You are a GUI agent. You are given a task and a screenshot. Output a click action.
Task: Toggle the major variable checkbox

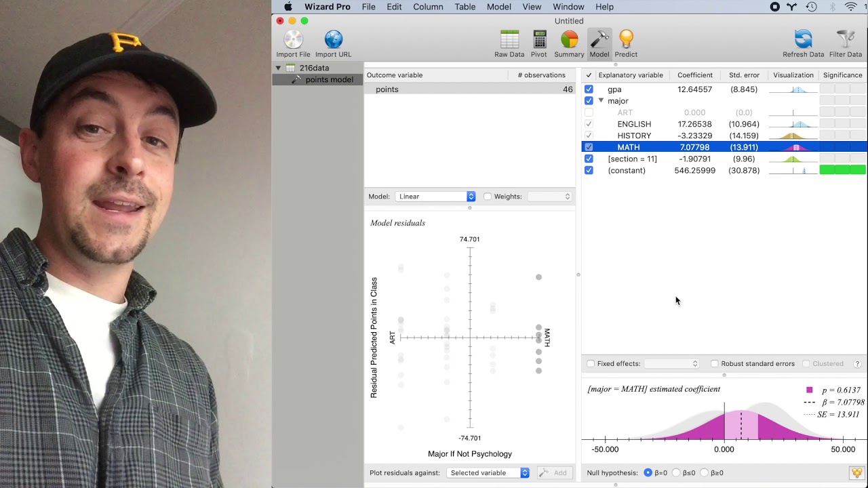(589, 101)
